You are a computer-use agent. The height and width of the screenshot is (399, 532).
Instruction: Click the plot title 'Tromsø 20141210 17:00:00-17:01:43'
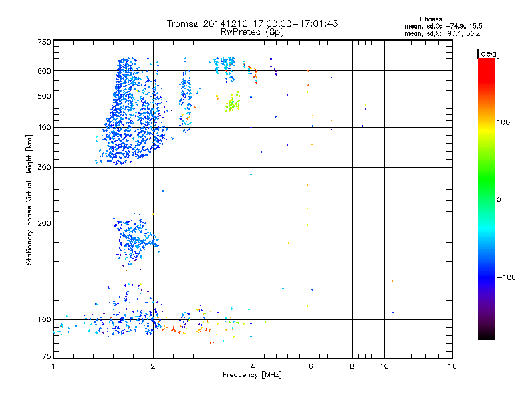coord(252,23)
